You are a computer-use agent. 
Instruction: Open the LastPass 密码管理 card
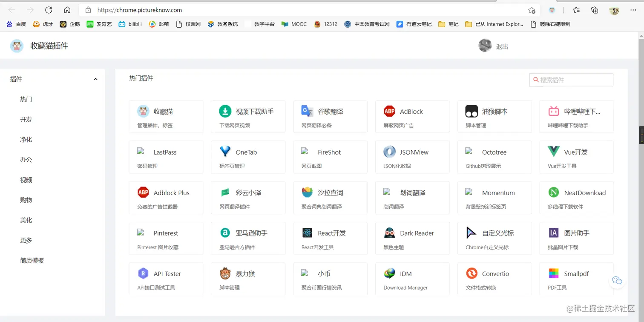point(166,157)
